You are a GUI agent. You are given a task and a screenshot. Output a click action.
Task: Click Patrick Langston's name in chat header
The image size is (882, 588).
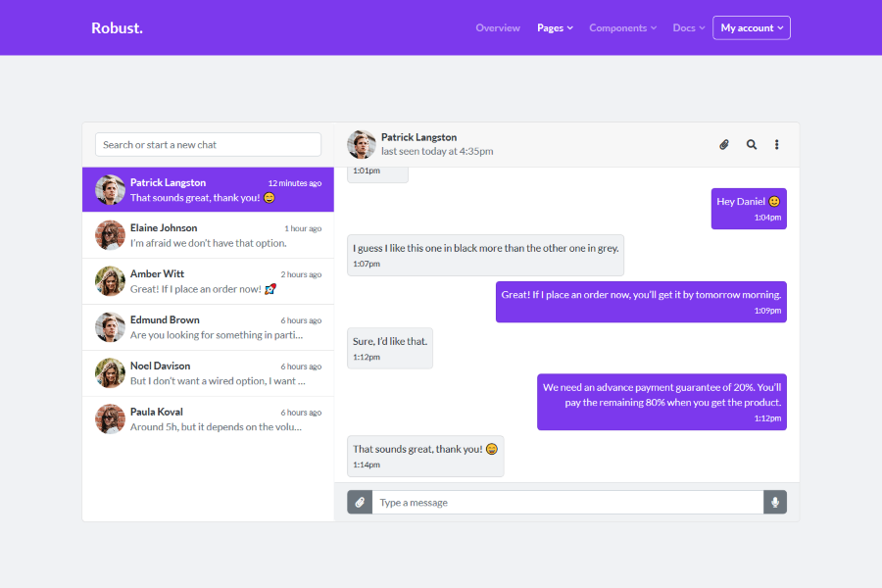click(418, 137)
